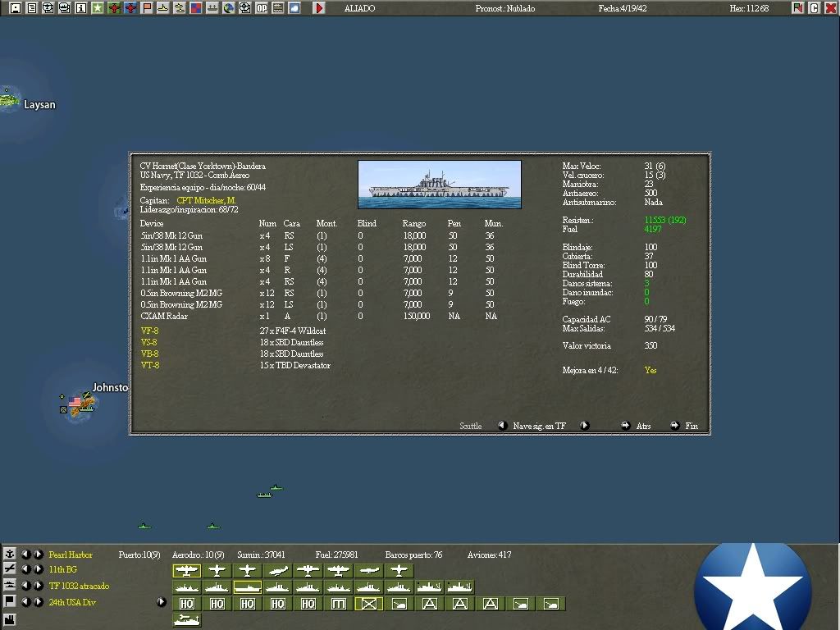Go to previous air group before 11th BG
The height and width of the screenshot is (630, 840).
tap(25, 569)
